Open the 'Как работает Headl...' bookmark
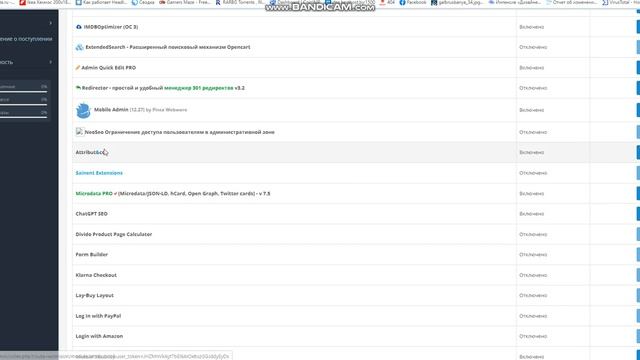This screenshot has width=640, height=360. 101,2
